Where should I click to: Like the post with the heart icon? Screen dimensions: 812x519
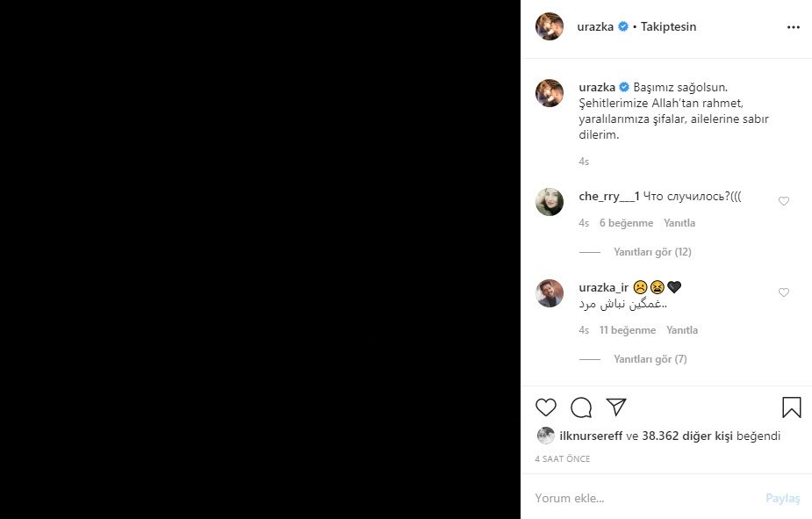(x=546, y=407)
